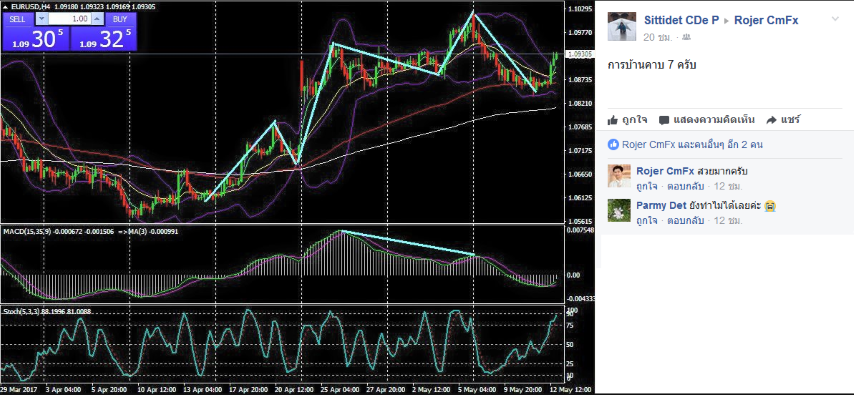Open Rojer CmFx link in post header
854x395 pixels.
click(766, 20)
